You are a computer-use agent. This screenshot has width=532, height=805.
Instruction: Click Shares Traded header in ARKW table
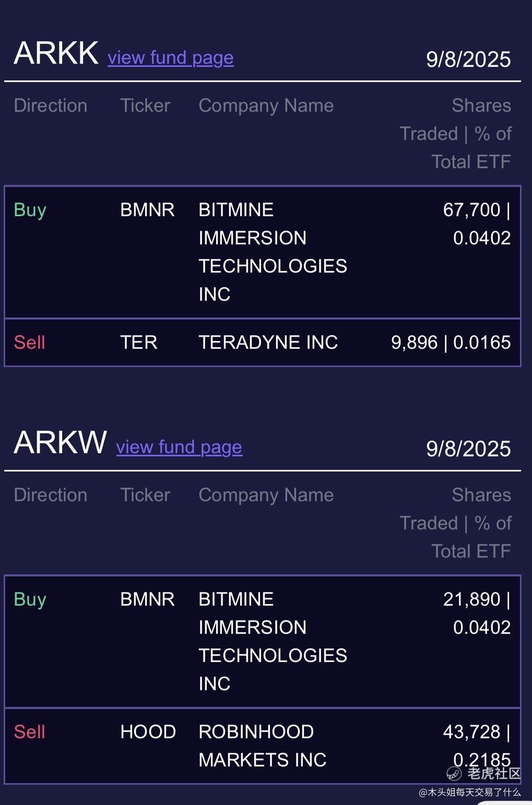point(455,523)
